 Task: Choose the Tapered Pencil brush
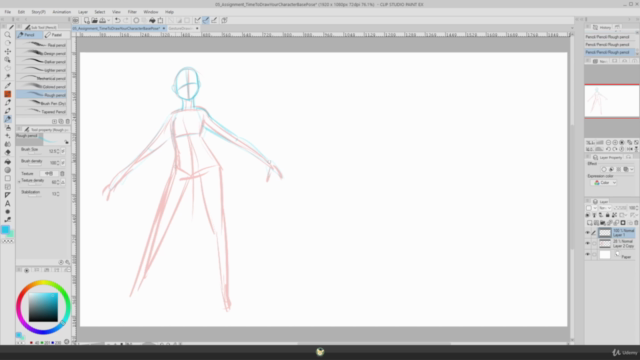(42, 111)
